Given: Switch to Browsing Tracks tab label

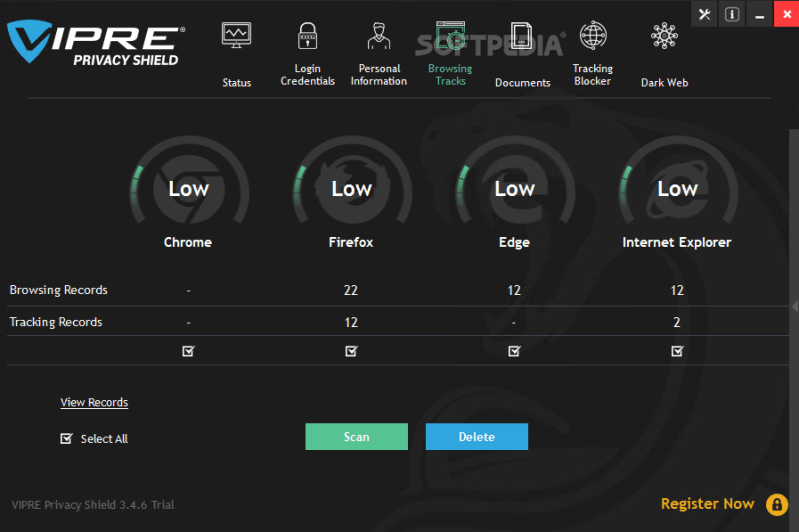Looking at the screenshot, I should click(x=450, y=75).
